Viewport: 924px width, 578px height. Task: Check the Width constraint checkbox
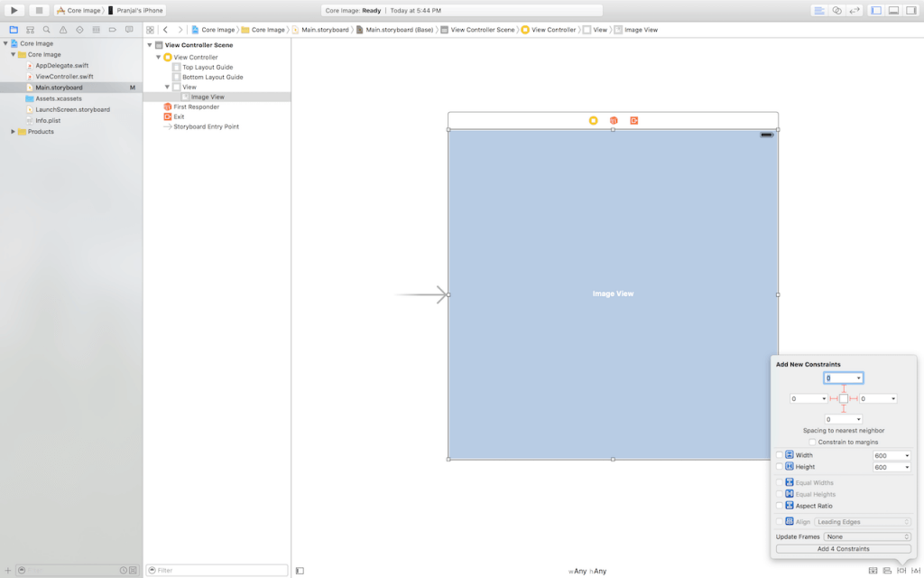click(x=780, y=455)
